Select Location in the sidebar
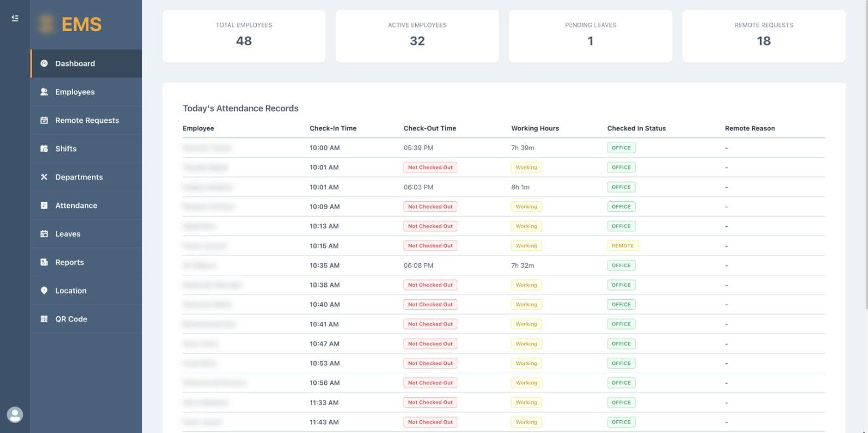The width and height of the screenshot is (868, 433). tap(86, 290)
